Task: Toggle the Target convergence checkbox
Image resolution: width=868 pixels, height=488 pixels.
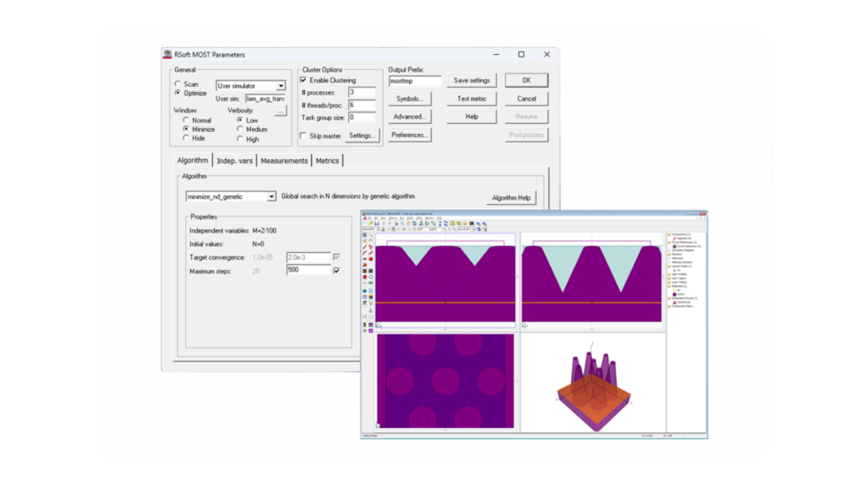Action: click(x=336, y=256)
